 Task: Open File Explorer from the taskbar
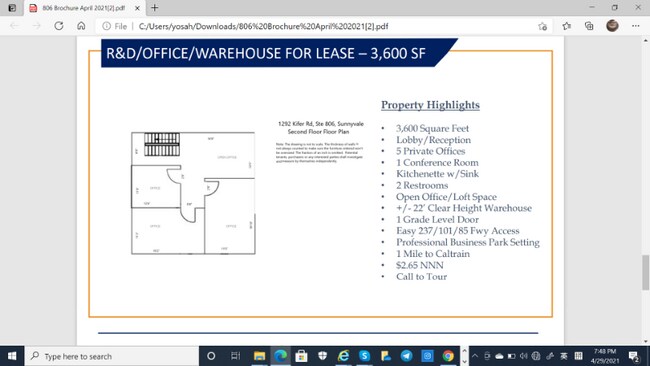260,356
